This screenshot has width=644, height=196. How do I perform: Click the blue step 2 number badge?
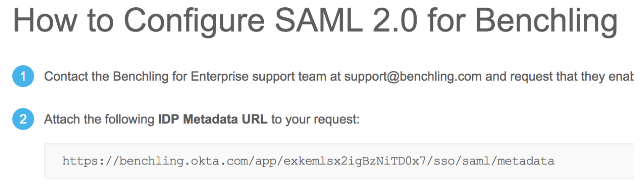click(x=23, y=119)
